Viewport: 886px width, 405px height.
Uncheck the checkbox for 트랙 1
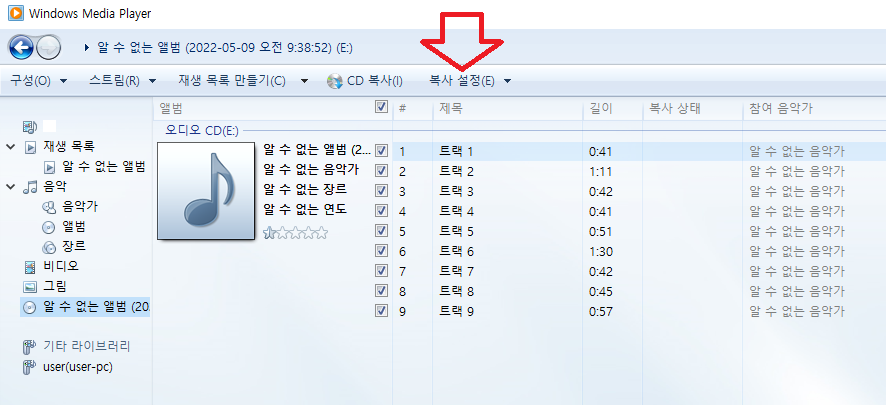coord(381,151)
